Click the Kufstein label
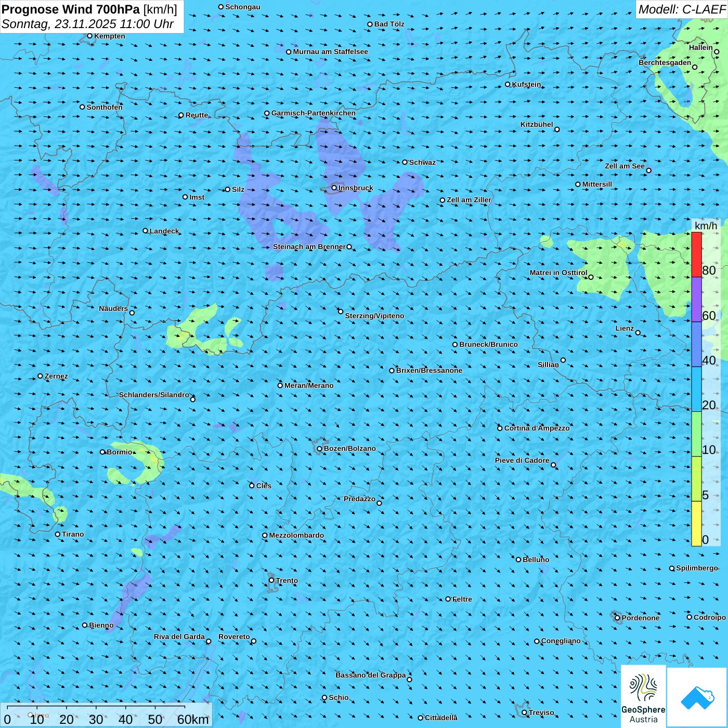The image size is (728, 728). (526, 84)
